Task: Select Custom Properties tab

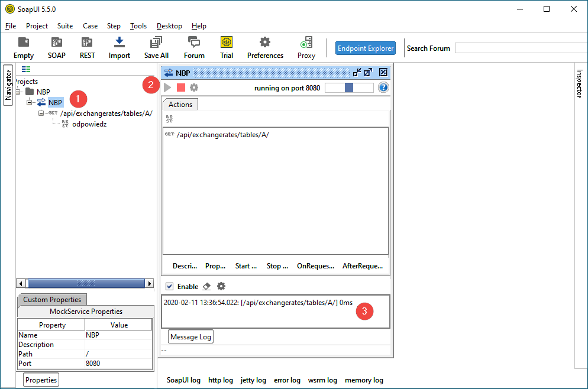Action: coord(52,299)
